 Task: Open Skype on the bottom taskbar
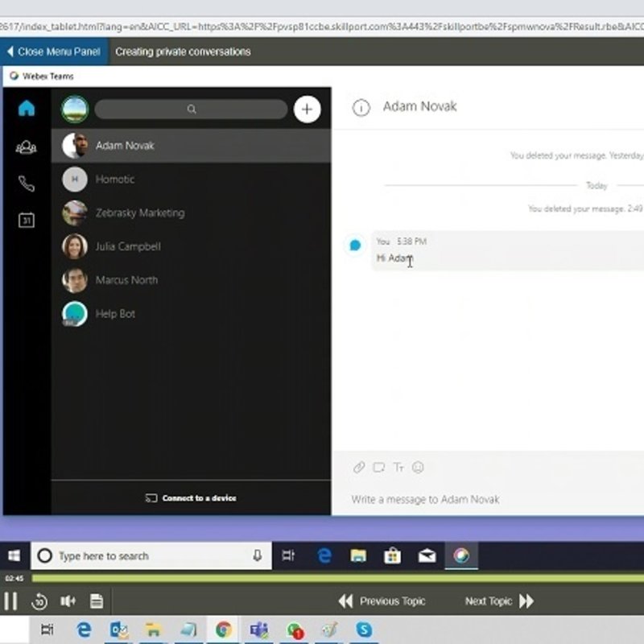(364, 630)
